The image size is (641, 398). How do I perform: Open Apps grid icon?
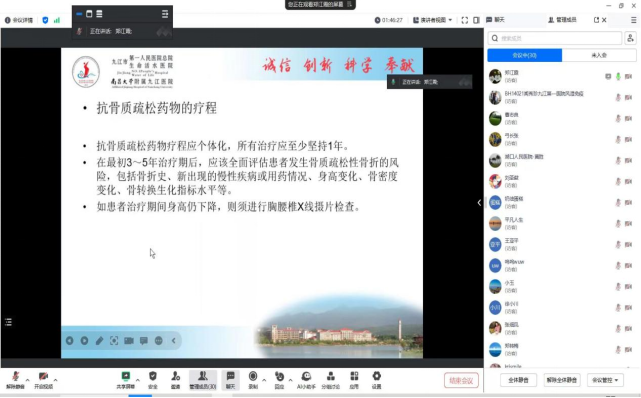pyautogui.click(x=354, y=380)
